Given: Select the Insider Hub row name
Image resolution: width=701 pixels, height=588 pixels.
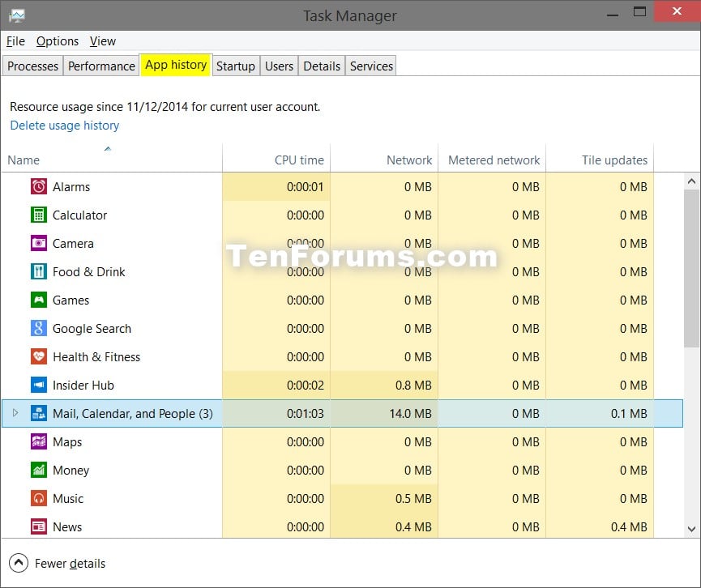Looking at the screenshot, I should point(83,386).
